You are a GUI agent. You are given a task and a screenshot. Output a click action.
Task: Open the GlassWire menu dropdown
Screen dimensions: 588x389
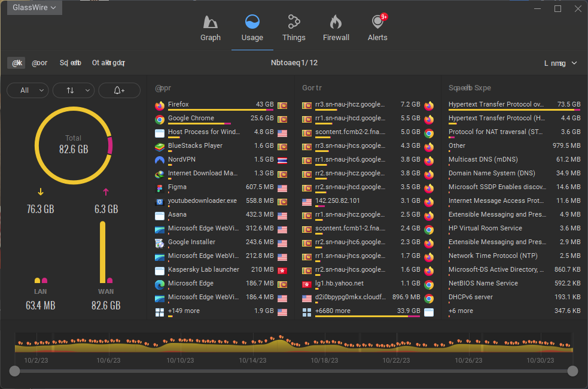point(35,8)
